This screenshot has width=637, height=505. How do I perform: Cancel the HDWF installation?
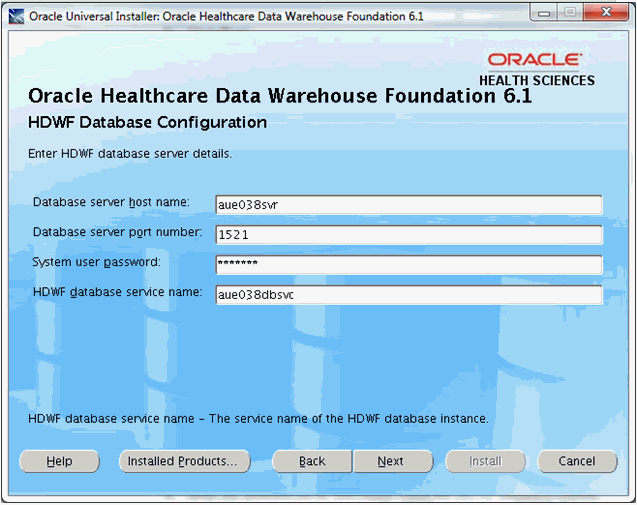tap(577, 461)
